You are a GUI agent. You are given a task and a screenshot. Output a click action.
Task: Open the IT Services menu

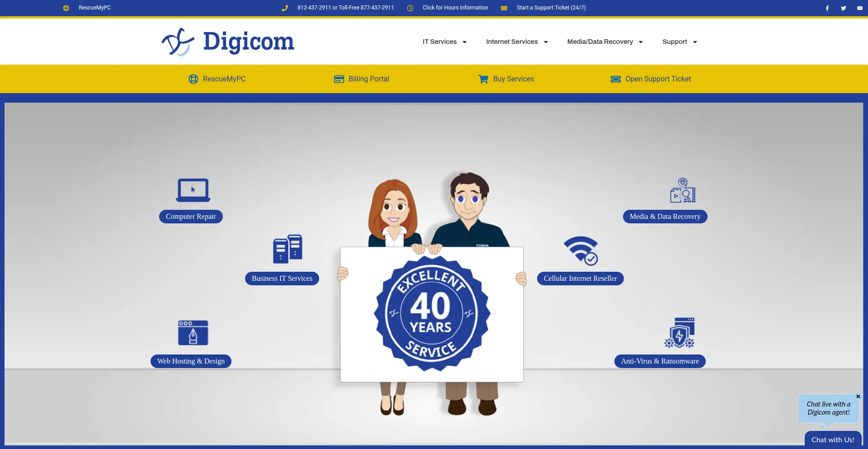coord(439,42)
